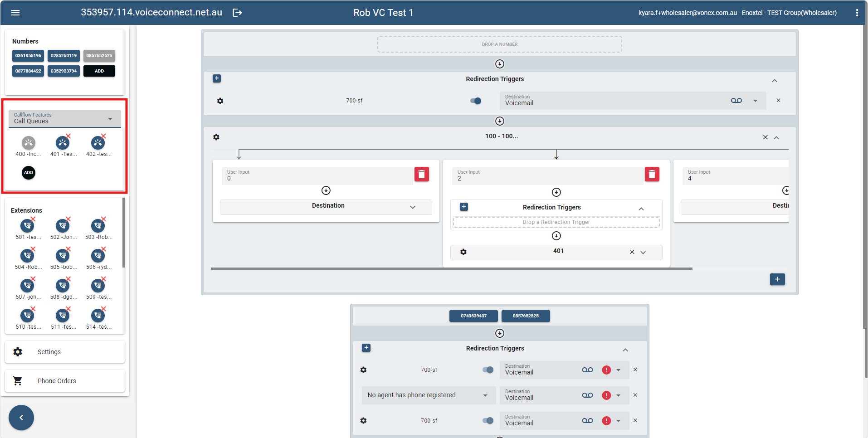Click number 0740539407 chip
Viewport: 868px width, 438px height.
(x=473, y=316)
